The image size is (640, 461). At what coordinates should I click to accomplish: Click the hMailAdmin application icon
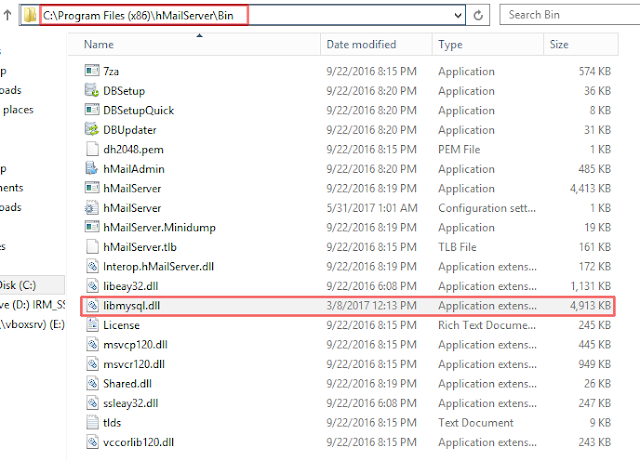click(92, 169)
